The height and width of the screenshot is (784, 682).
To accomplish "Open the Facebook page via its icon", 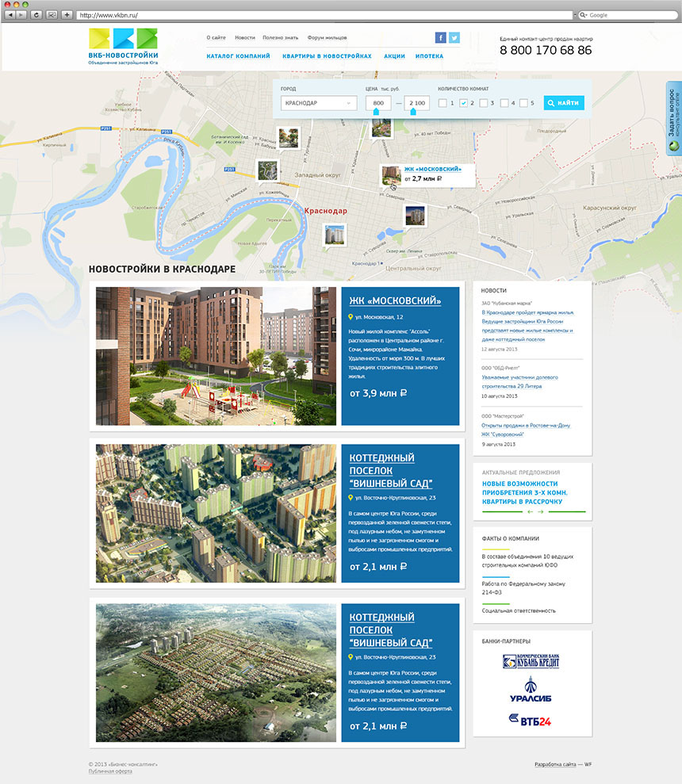I will coord(440,37).
